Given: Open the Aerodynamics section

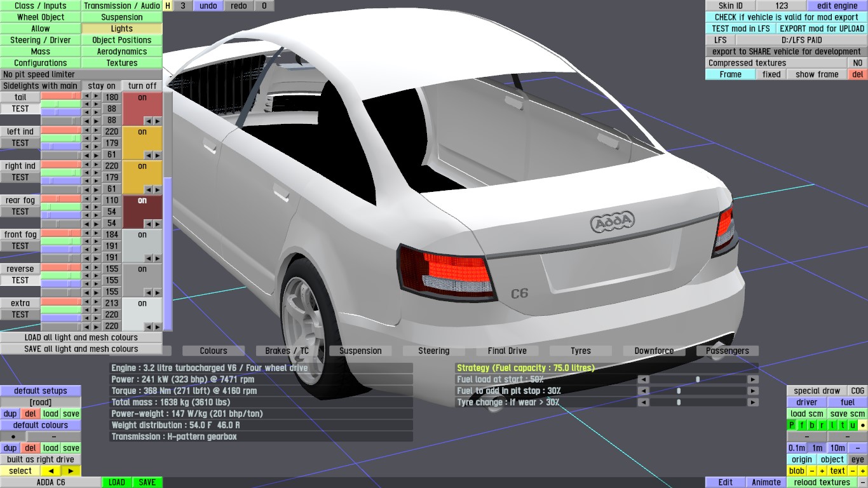Looking at the screenshot, I should (x=122, y=51).
